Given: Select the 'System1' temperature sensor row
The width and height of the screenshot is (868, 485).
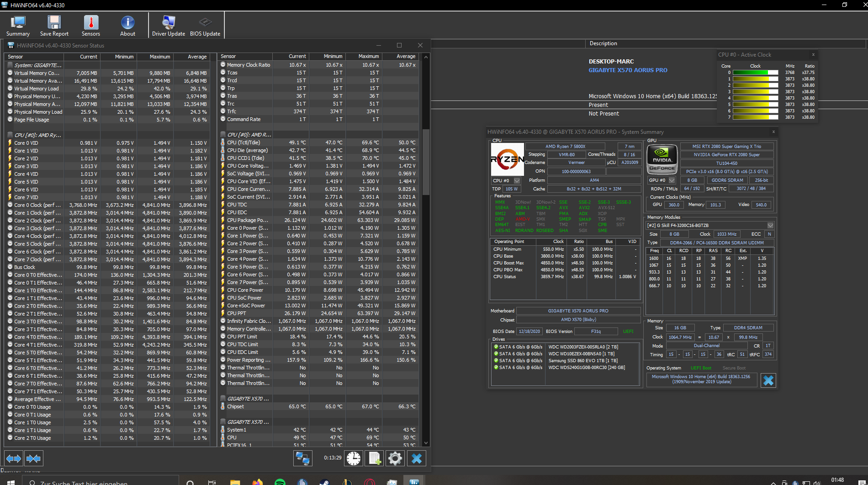Looking at the screenshot, I should 318,430.
